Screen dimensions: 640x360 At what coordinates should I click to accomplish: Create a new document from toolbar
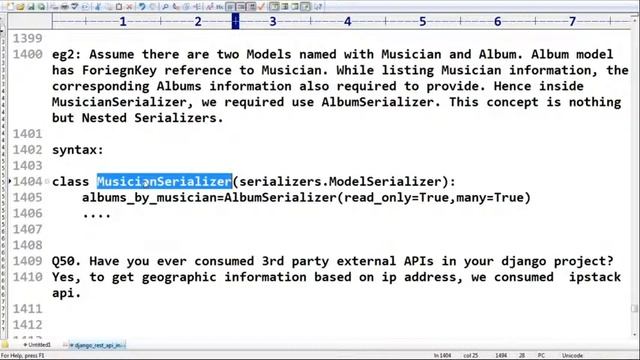(x=10, y=7)
